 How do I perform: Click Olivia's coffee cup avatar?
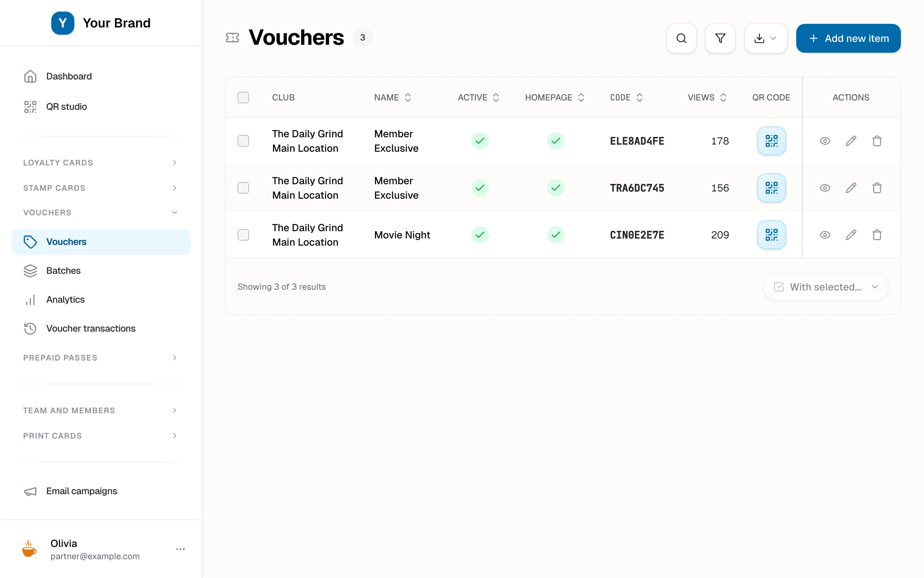pyautogui.click(x=29, y=549)
